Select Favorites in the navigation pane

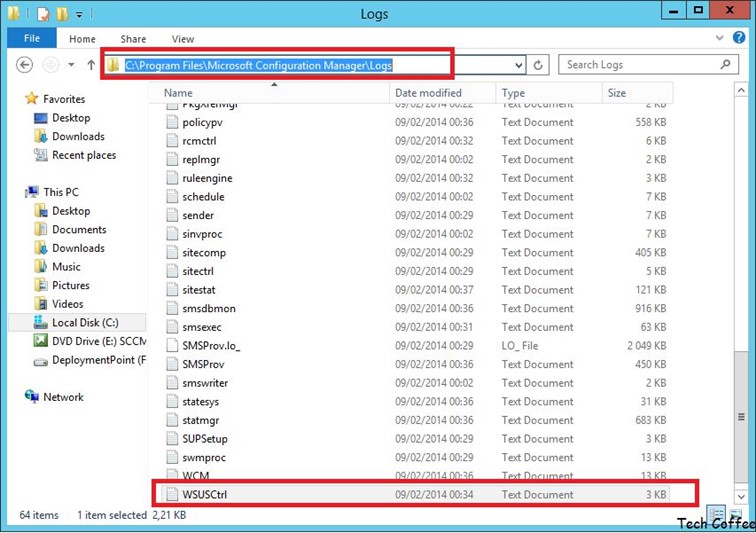tap(64, 99)
